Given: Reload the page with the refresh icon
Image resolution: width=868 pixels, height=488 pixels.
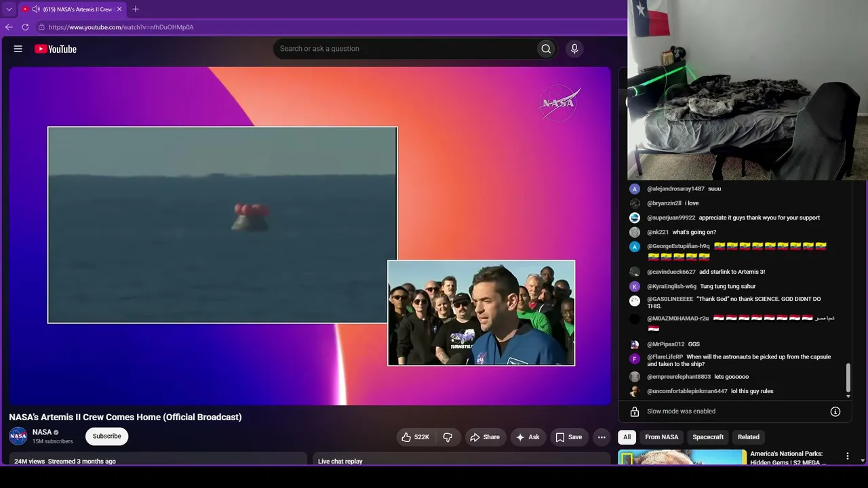Looking at the screenshot, I should (x=25, y=27).
